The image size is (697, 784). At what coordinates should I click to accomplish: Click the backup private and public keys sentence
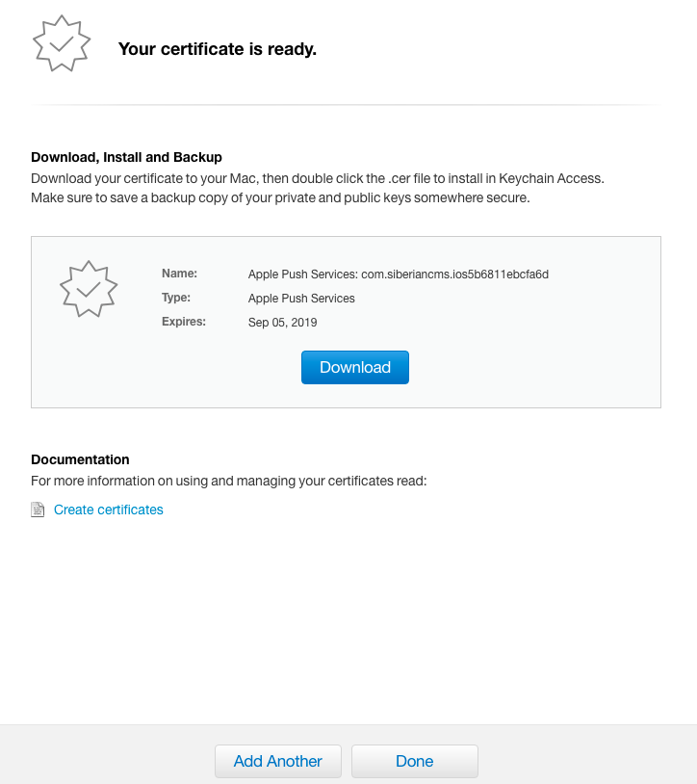(x=280, y=198)
